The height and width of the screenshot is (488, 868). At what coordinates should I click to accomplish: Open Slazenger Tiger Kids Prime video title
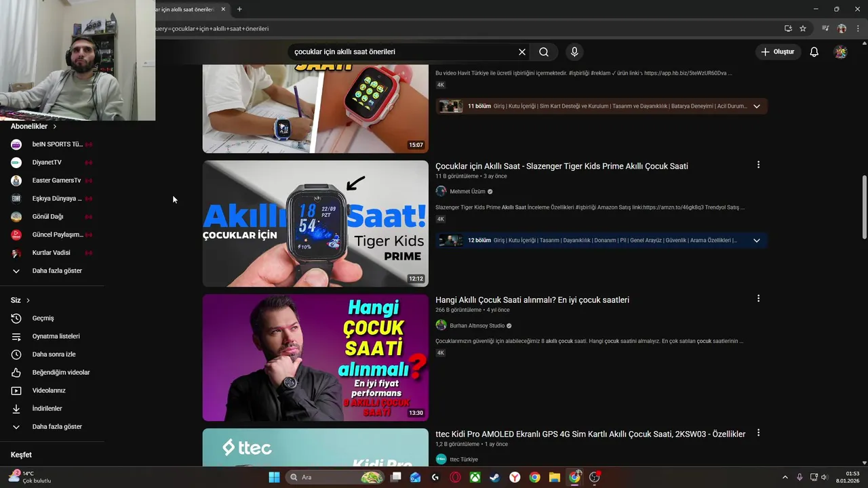tap(561, 166)
